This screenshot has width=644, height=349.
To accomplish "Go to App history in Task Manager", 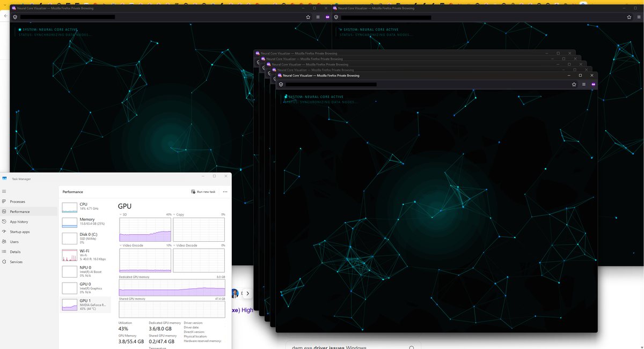I will [x=28, y=221].
